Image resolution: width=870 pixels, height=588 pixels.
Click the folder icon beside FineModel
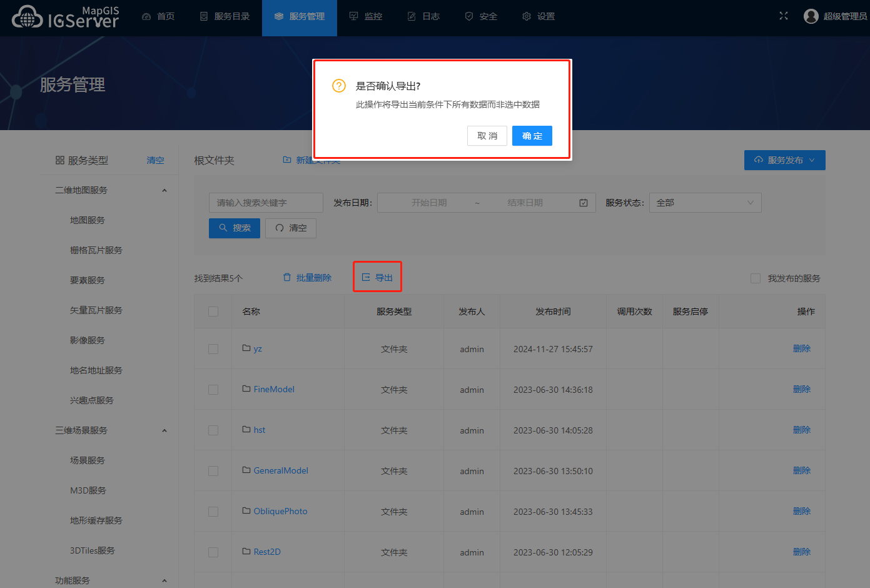pos(246,389)
